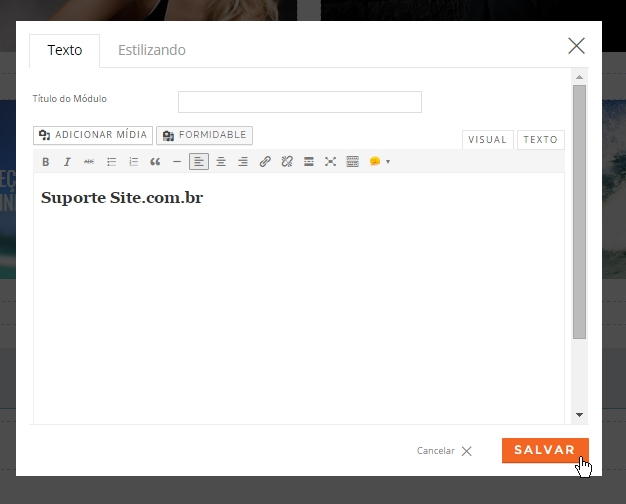Insert a blockquote

[x=155, y=162]
